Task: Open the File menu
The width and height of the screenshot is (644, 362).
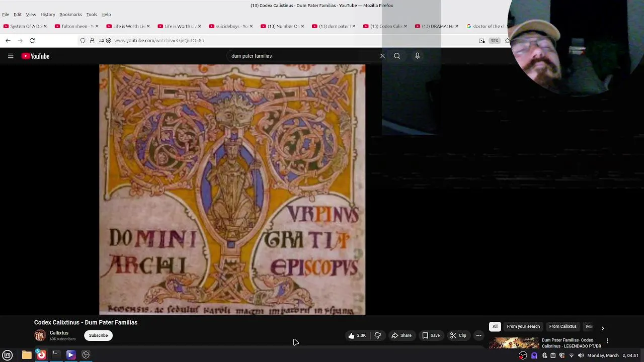Action: coord(6,15)
